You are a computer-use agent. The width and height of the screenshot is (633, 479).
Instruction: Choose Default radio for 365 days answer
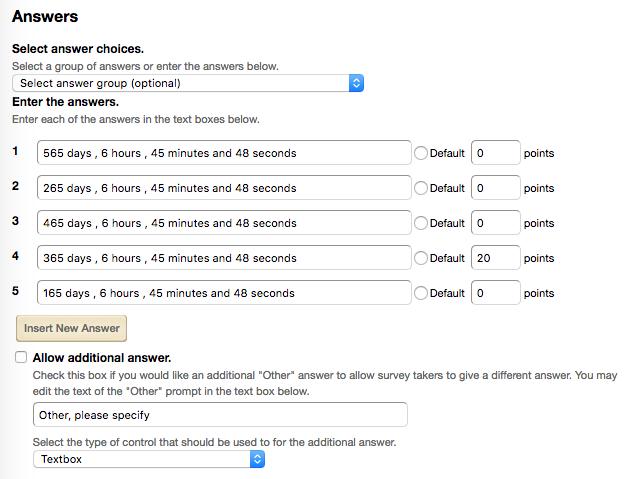pyautogui.click(x=421, y=258)
